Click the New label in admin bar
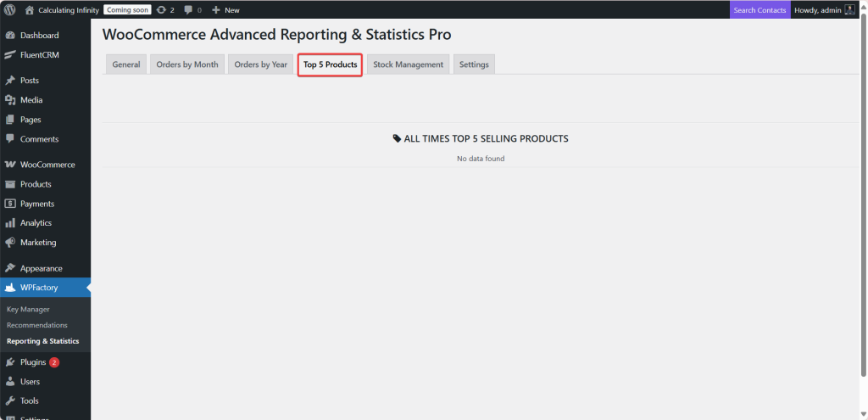 point(232,10)
